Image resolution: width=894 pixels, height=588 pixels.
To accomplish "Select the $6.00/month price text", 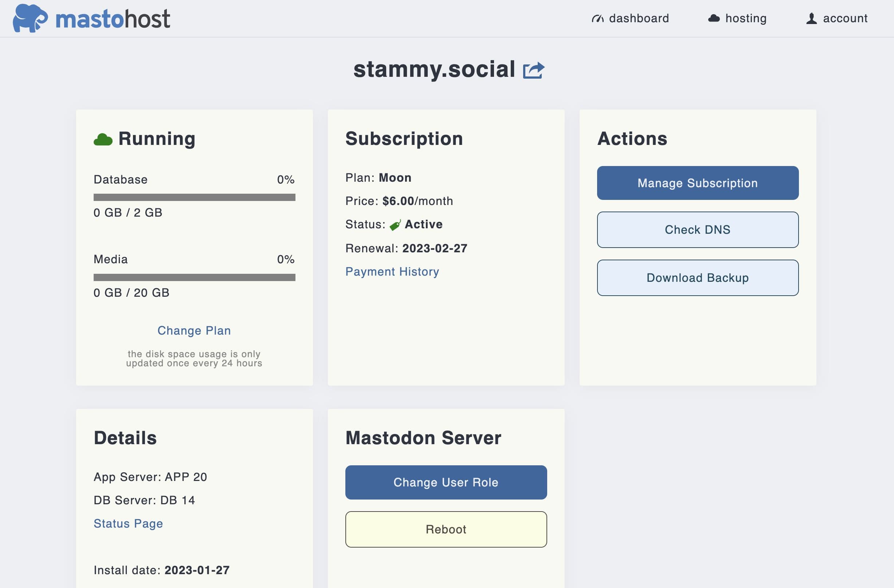I will 418,201.
